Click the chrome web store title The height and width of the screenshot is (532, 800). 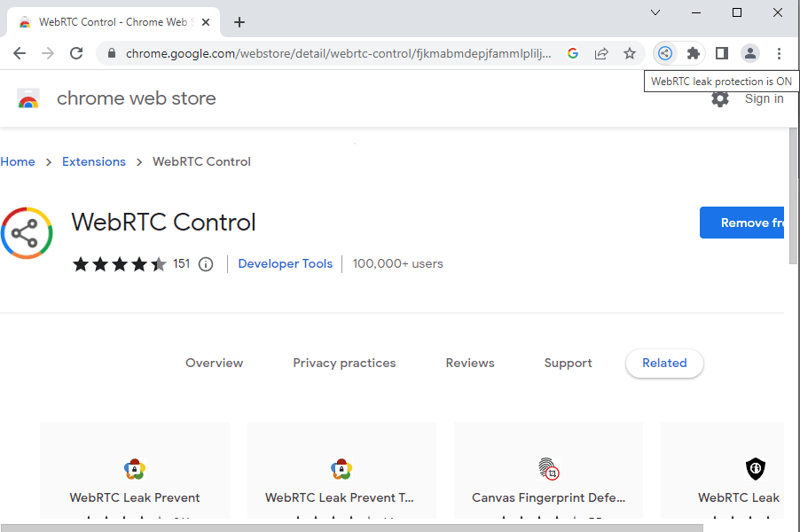(x=137, y=98)
